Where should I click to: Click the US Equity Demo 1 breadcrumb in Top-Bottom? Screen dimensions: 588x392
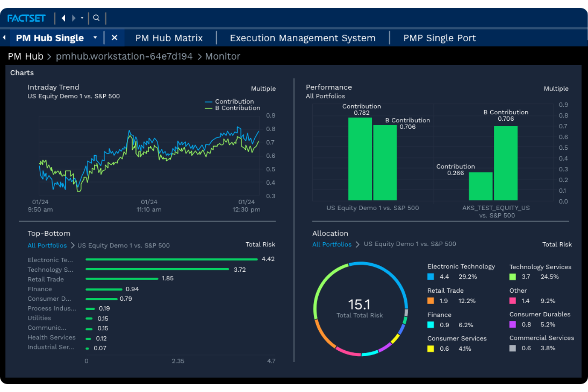tap(124, 245)
